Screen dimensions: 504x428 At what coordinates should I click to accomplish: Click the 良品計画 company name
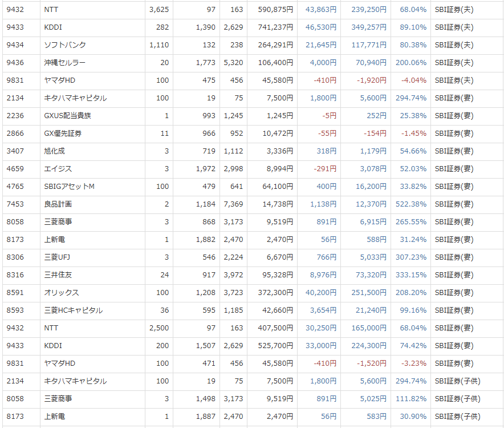pyautogui.click(x=58, y=204)
